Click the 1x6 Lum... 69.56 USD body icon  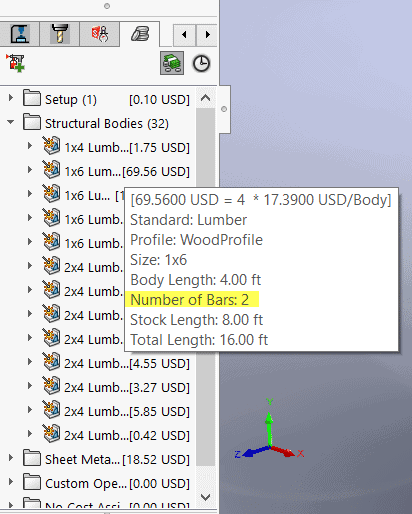tap(51, 170)
